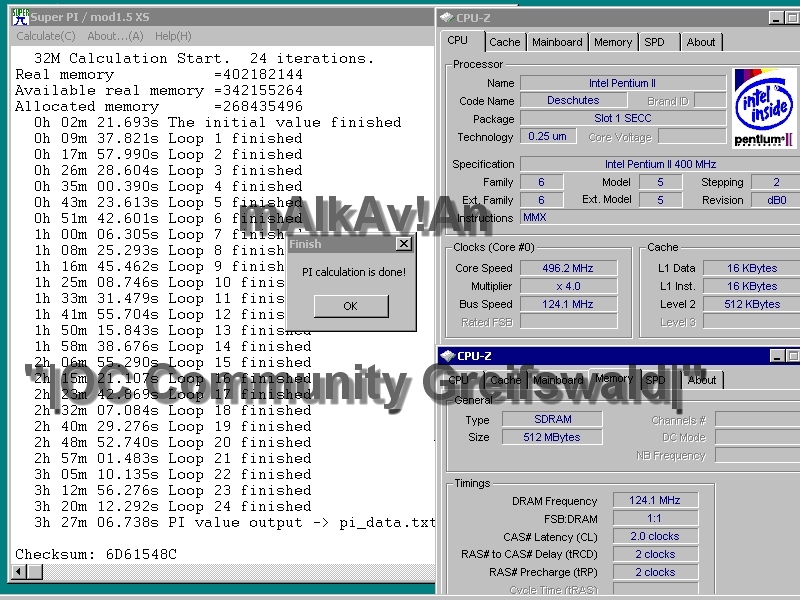The width and height of the screenshot is (800, 600).
Task: Click the Intel Inside Pentium II logo
Action: (764, 108)
